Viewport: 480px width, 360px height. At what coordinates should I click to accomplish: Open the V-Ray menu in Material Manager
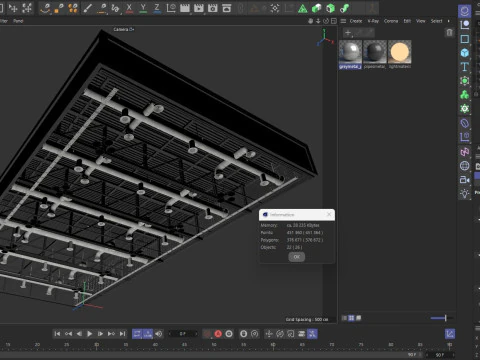pyautogui.click(x=373, y=21)
